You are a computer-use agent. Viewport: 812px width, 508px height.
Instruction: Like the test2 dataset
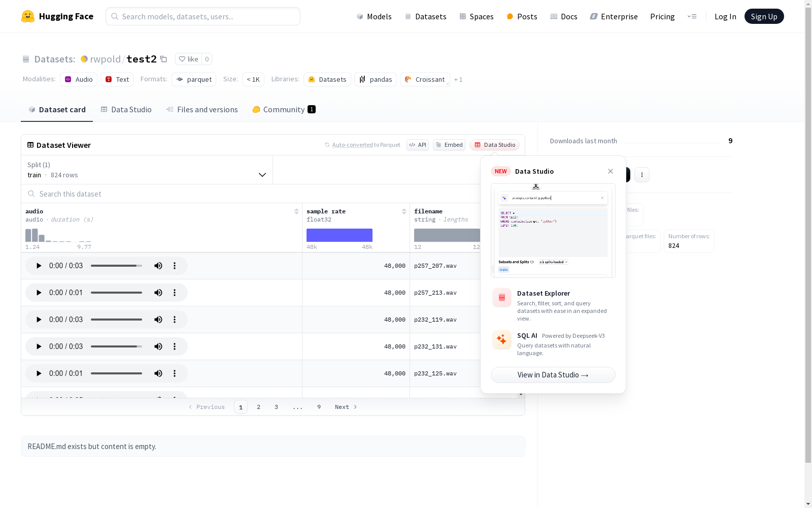click(x=189, y=59)
